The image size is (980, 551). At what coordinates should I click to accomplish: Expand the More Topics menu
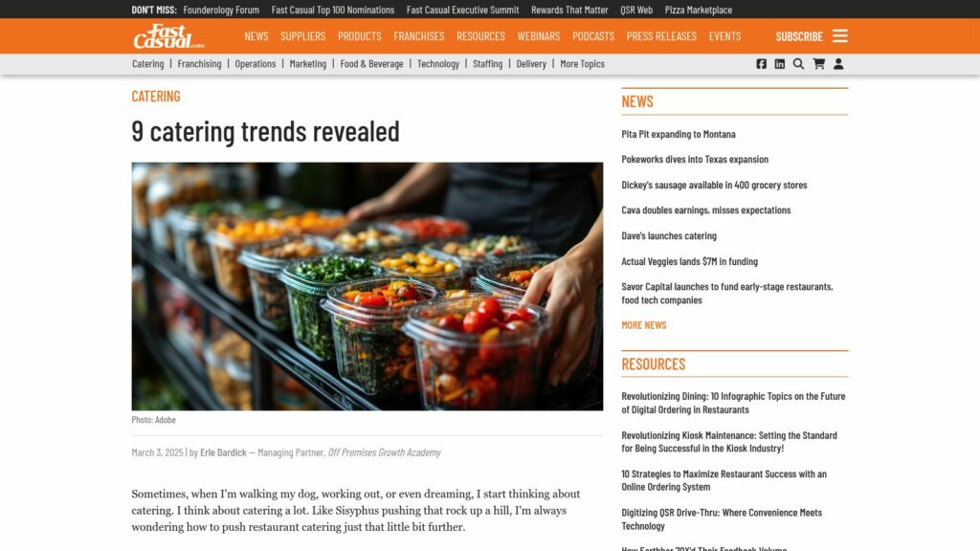[x=582, y=64]
